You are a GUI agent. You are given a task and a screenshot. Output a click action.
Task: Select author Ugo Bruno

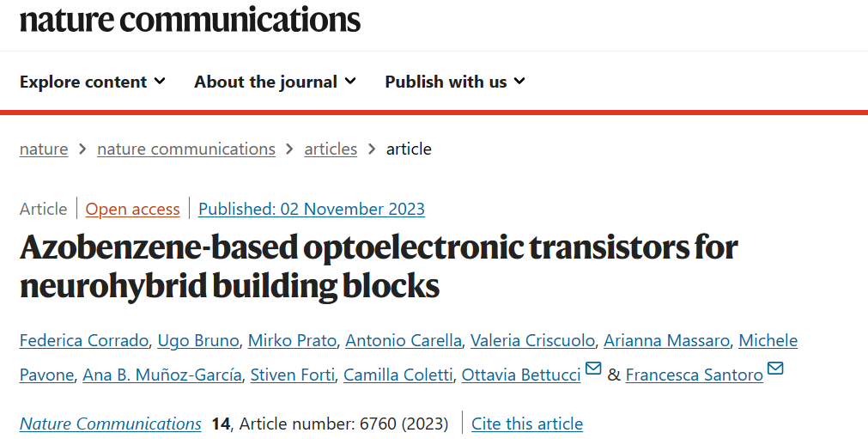198,340
